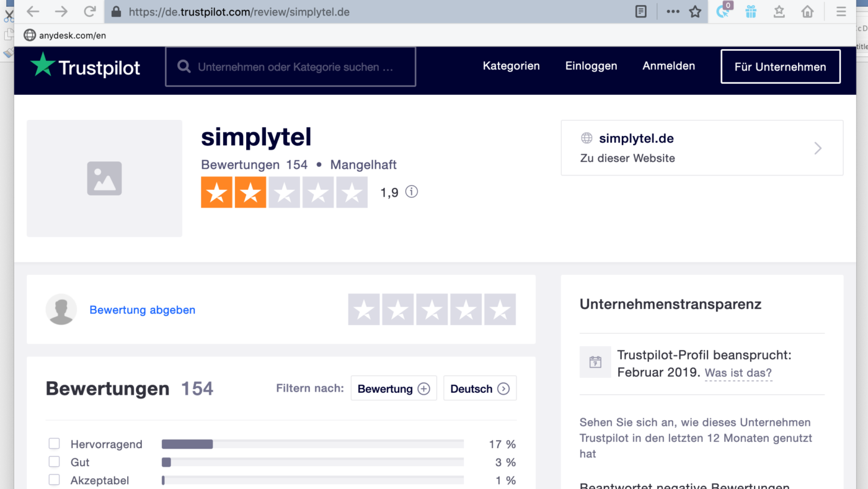Click Bewertung abgeben link

(143, 310)
